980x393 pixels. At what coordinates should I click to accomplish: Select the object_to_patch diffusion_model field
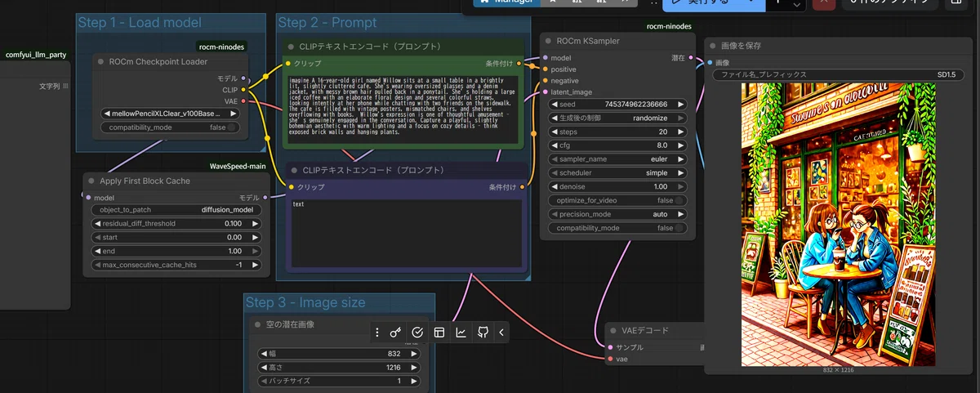pos(176,210)
